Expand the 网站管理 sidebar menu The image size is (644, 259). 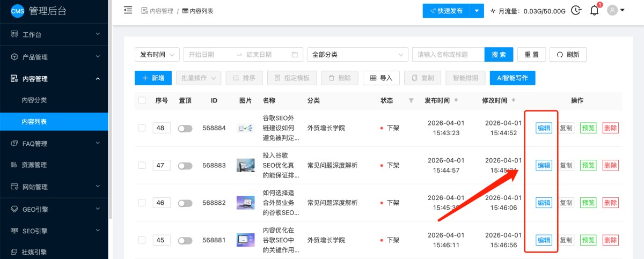[x=98, y=187]
